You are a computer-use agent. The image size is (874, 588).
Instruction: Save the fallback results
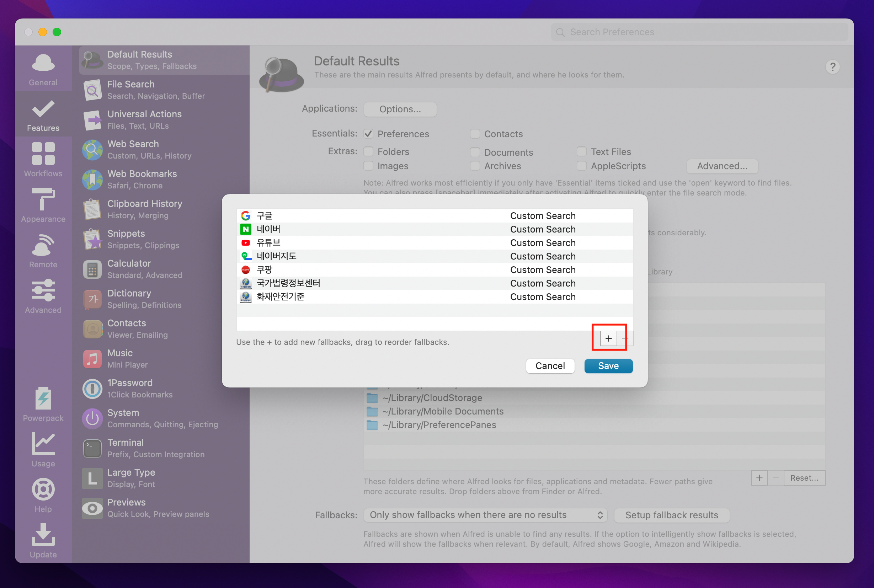[x=608, y=365]
